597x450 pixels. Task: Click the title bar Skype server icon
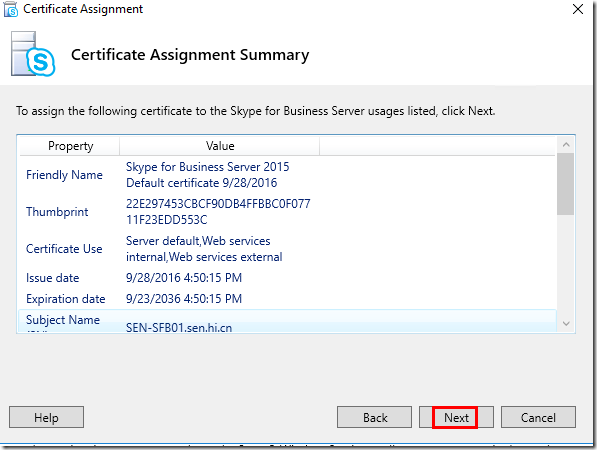pyautogui.click(x=11, y=9)
